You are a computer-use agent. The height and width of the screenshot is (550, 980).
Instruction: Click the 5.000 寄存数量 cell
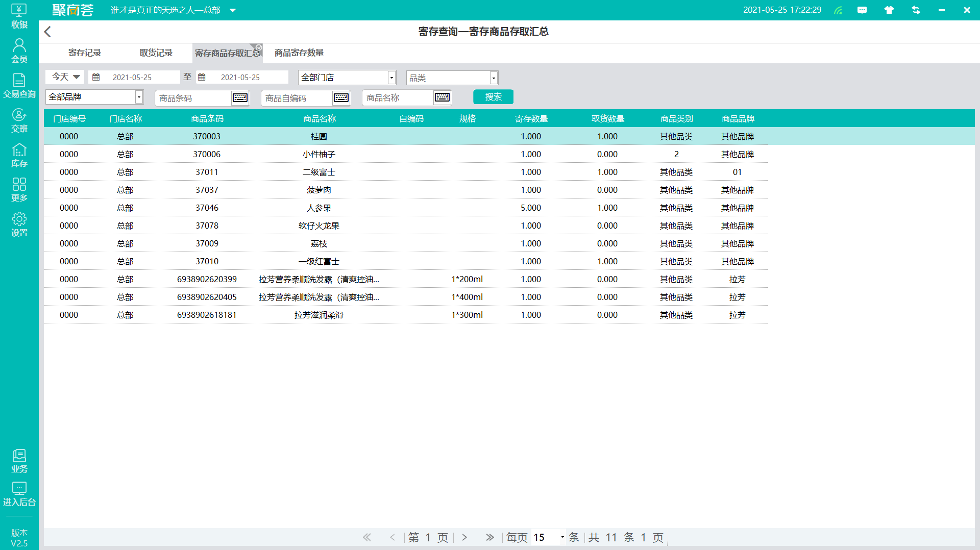(x=531, y=208)
